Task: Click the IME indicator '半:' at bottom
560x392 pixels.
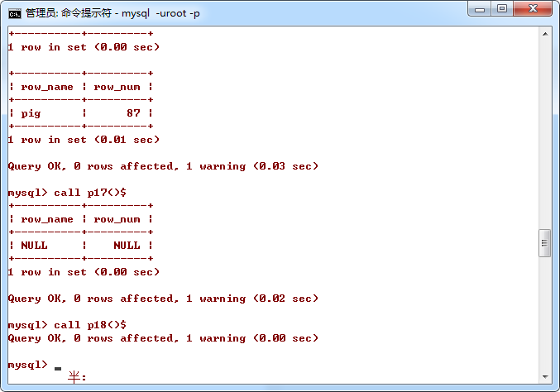Action: click(x=77, y=377)
